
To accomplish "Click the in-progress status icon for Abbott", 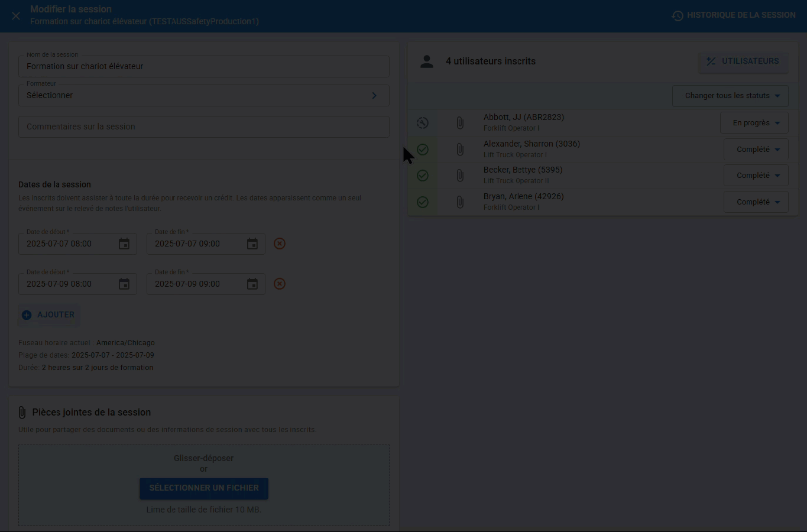I will (422, 123).
